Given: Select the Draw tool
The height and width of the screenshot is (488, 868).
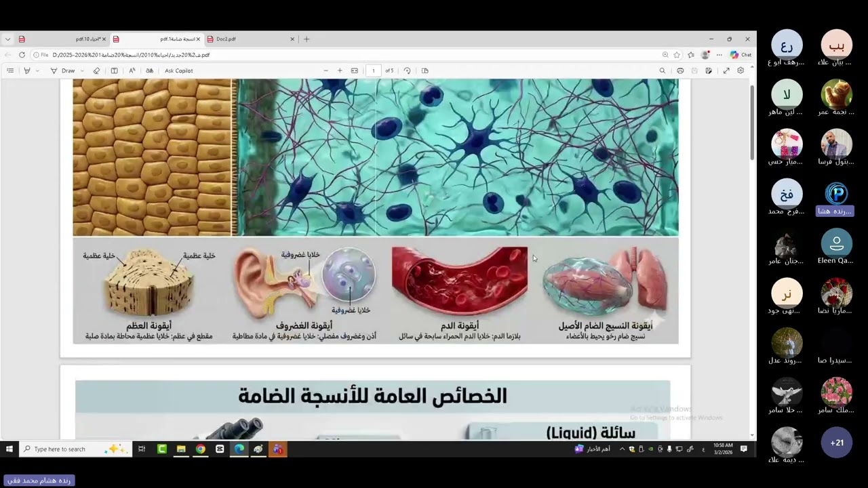Looking at the screenshot, I should pos(62,70).
